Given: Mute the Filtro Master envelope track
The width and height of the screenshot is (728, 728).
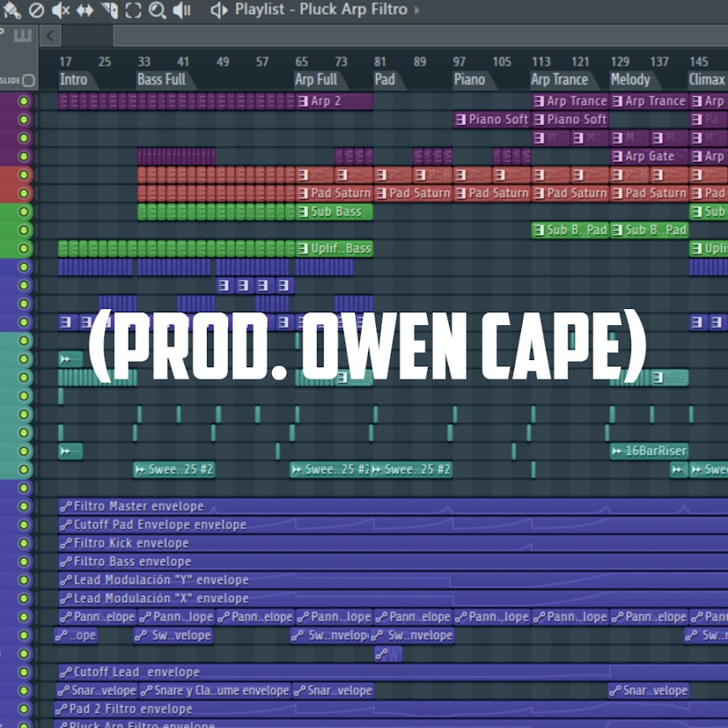Looking at the screenshot, I should click(23, 506).
